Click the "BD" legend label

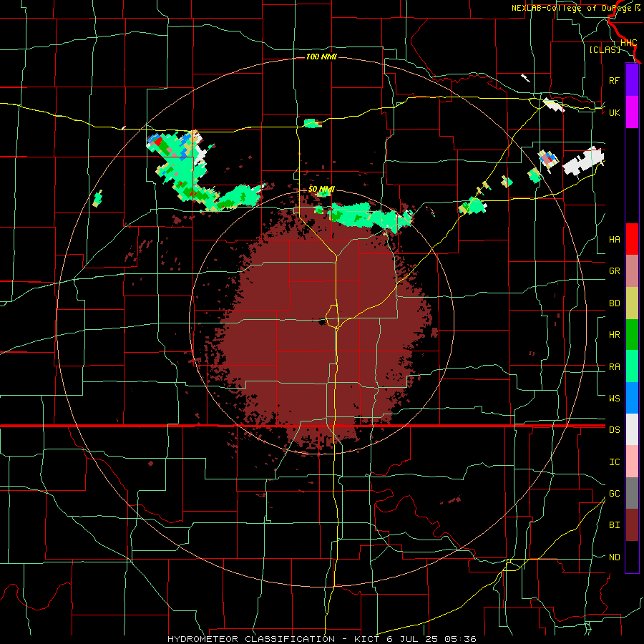click(x=614, y=303)
